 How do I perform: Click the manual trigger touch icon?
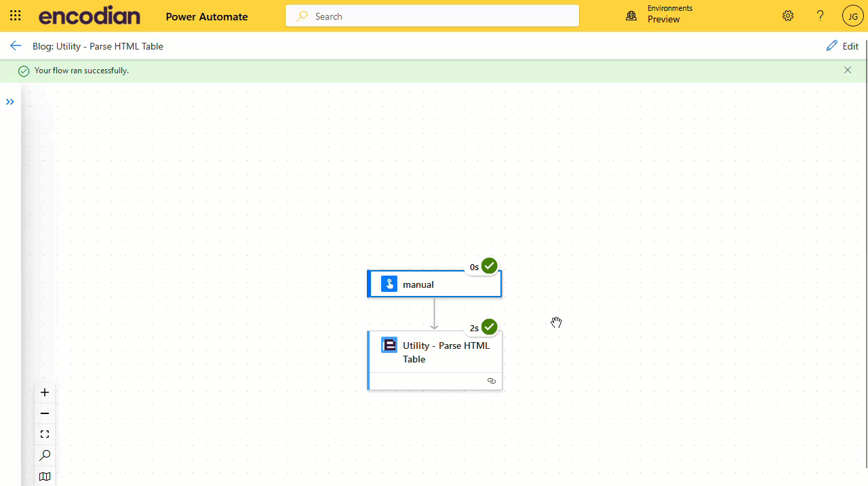(389, 284)
